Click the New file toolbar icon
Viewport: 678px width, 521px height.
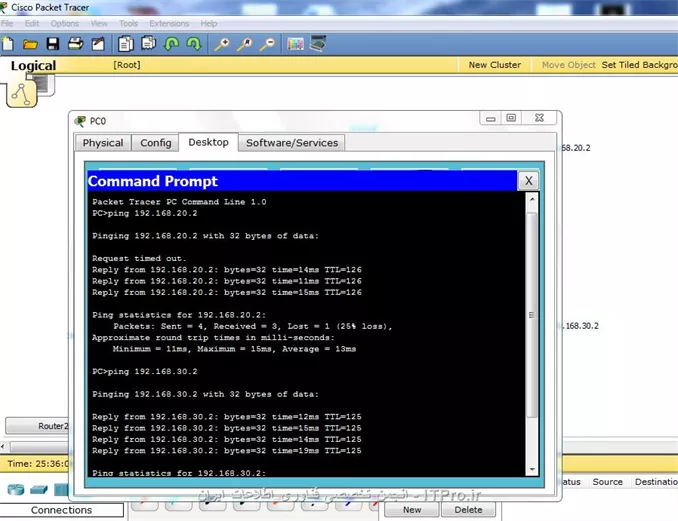pos(8,44)
